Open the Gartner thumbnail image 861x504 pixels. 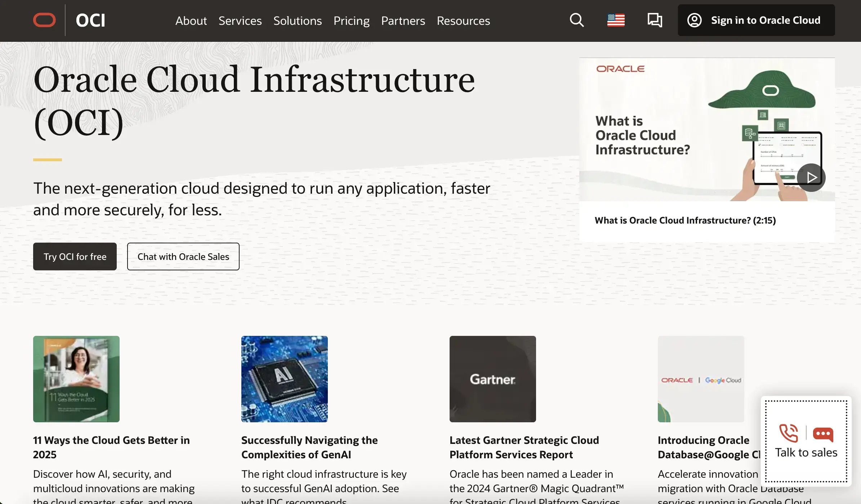point(493,379)
